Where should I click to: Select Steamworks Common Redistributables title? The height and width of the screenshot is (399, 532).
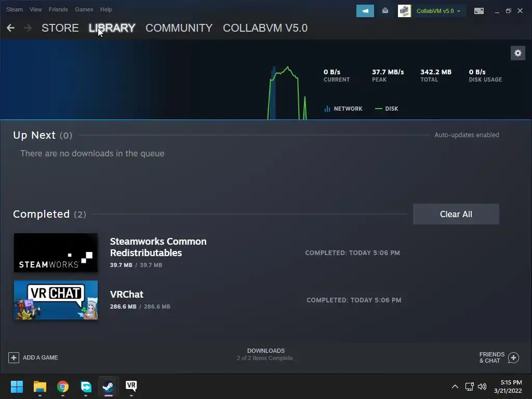point(158,247)
